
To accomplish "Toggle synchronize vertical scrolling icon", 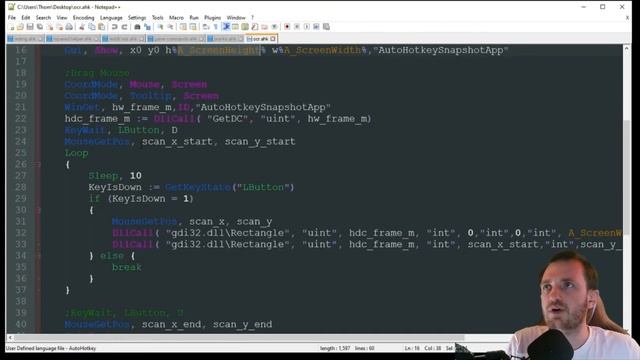I will pyautogui.click(x=183, y=27).
